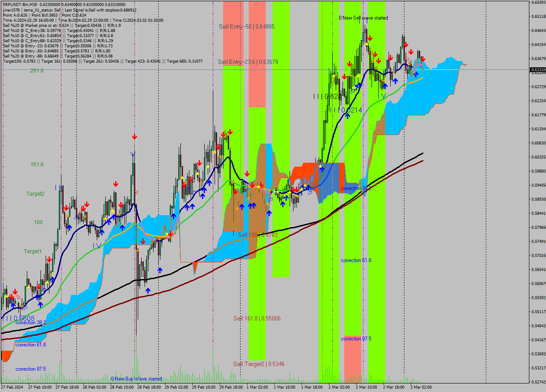Click the 'Sell %10 @ Entry -23: 0.63679' line

(x=58, y=46)
